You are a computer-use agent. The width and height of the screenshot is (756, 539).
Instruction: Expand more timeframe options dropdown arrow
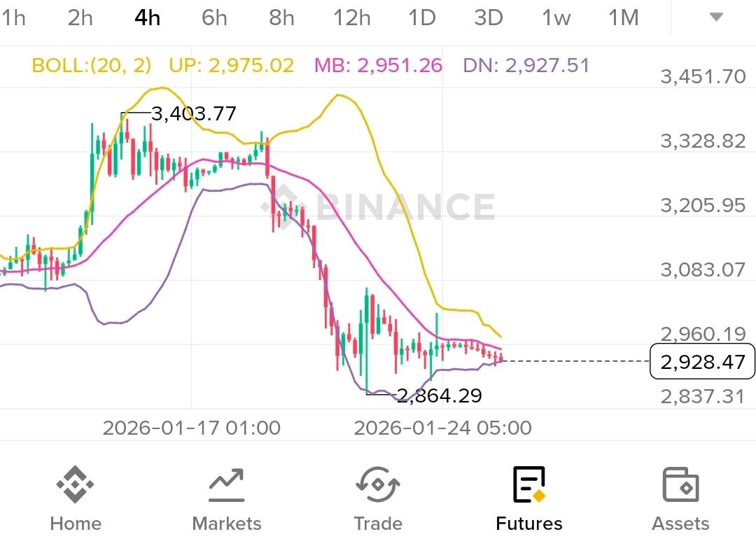[715, 17]
